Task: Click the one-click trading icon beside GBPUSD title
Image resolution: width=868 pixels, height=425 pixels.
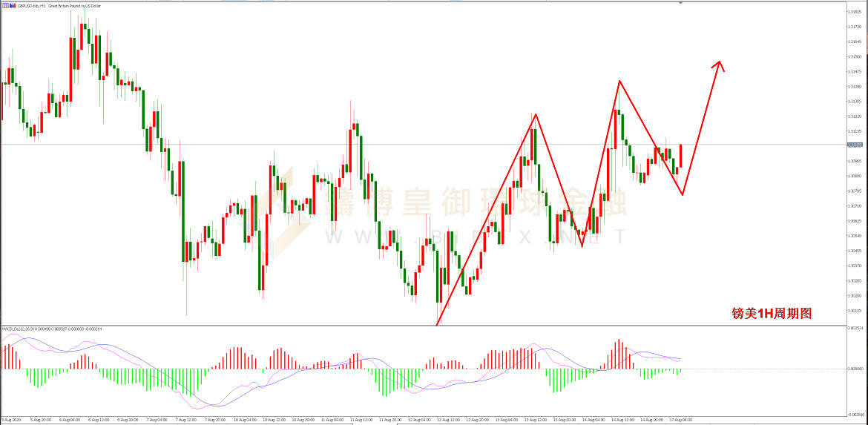Action: pyautogui.click(x=7, y=5)
